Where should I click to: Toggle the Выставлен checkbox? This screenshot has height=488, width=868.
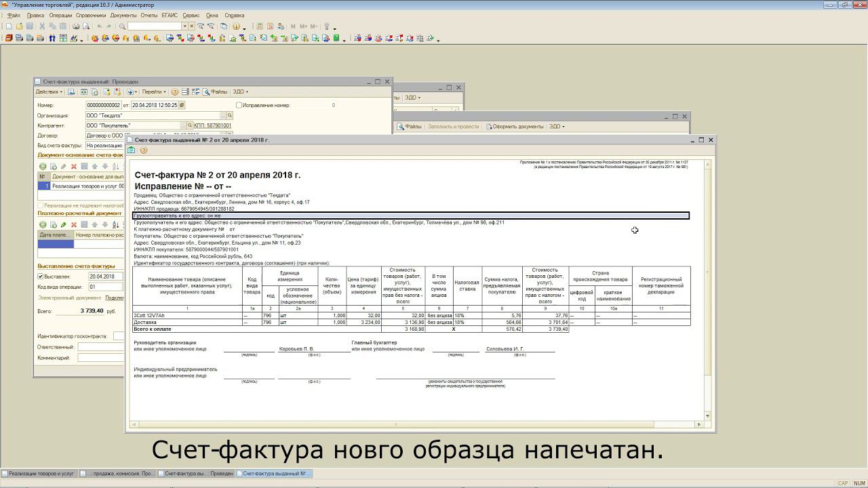pos(41,277)
